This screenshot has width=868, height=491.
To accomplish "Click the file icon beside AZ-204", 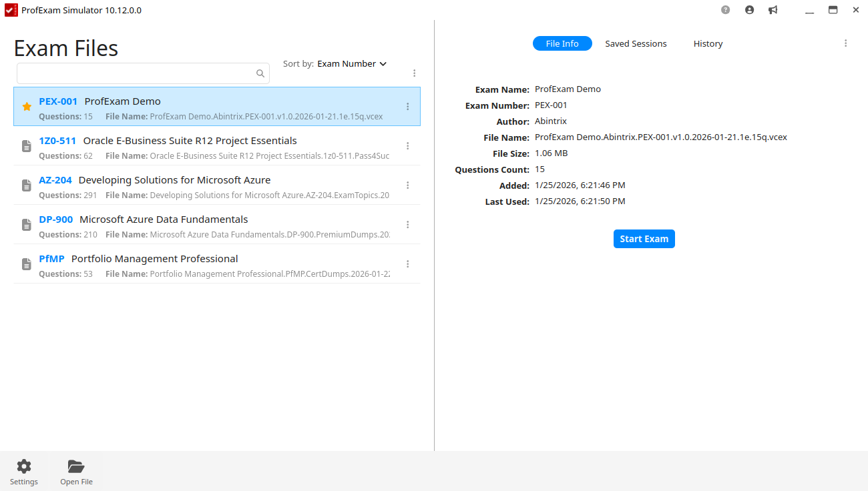I will coord(27,185).
